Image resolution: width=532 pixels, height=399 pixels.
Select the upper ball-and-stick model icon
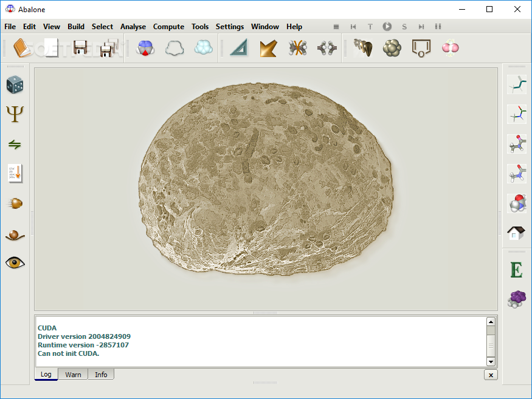pyautogui.click(x=517, y=144)
